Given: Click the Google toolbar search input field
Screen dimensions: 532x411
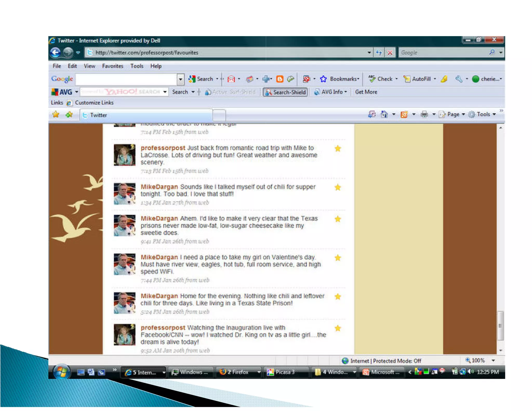Looking at the screenshot, I should tap(127, 79).
